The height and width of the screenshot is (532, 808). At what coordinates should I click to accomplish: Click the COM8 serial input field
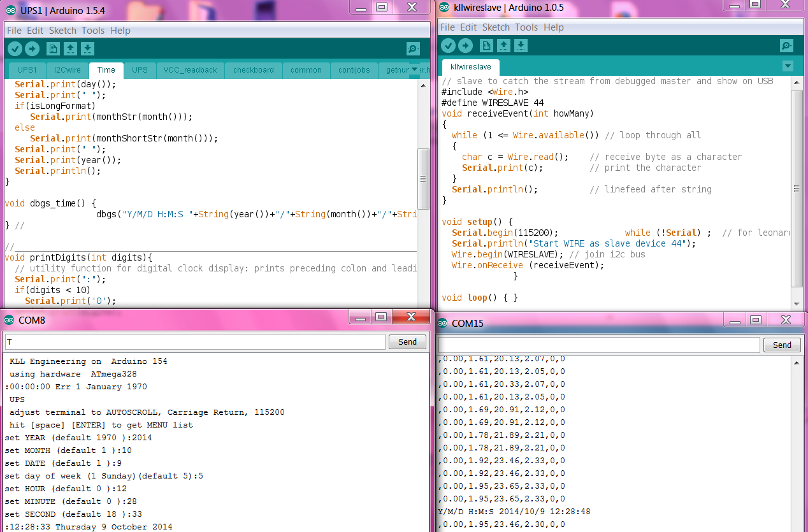(x=195, y=342)
